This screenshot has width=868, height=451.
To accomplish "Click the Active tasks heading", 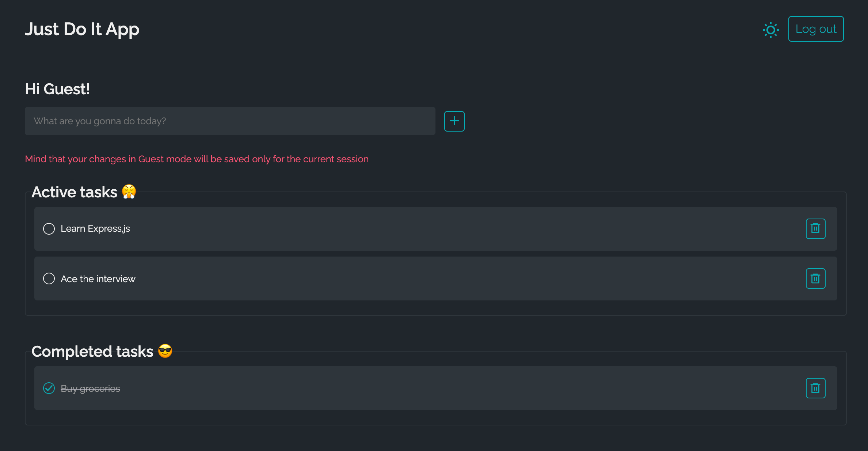I will [75, 192].
